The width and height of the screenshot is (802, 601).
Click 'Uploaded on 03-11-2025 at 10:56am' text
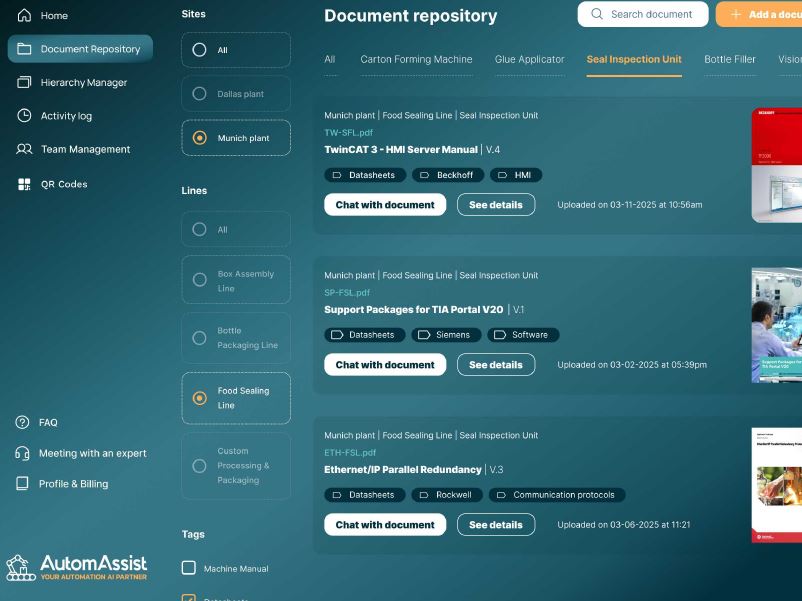[630, 205]
